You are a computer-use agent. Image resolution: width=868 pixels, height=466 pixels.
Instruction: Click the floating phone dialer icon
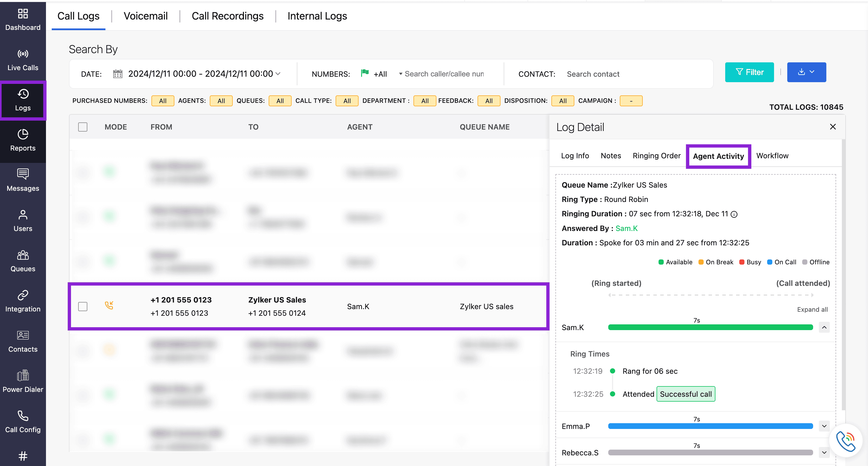[846, 441]
